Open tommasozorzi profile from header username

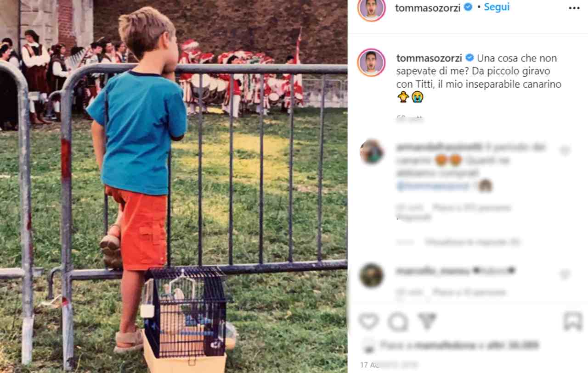(x=428, y=8)
